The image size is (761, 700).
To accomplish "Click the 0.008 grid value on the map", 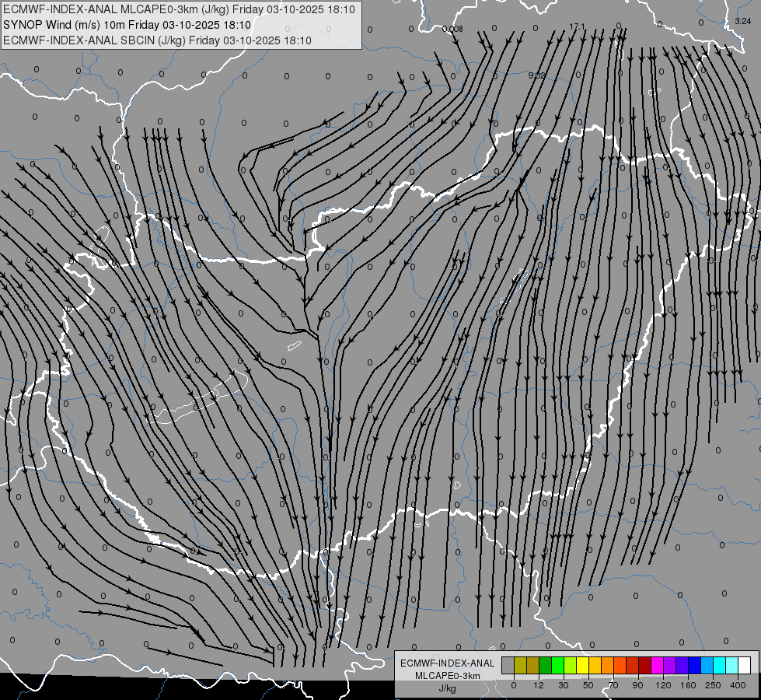I will click(x=453, y=29).
